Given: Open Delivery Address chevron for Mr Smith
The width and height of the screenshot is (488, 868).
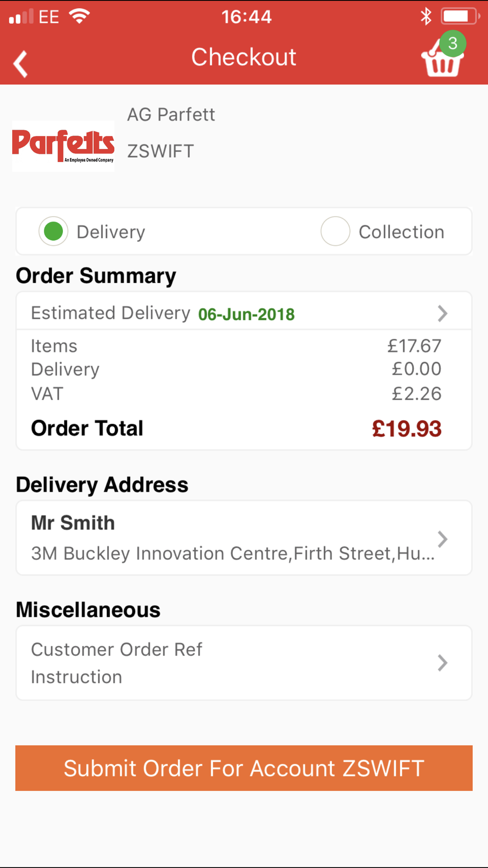Looking at the screenshot, I should 442,539.
